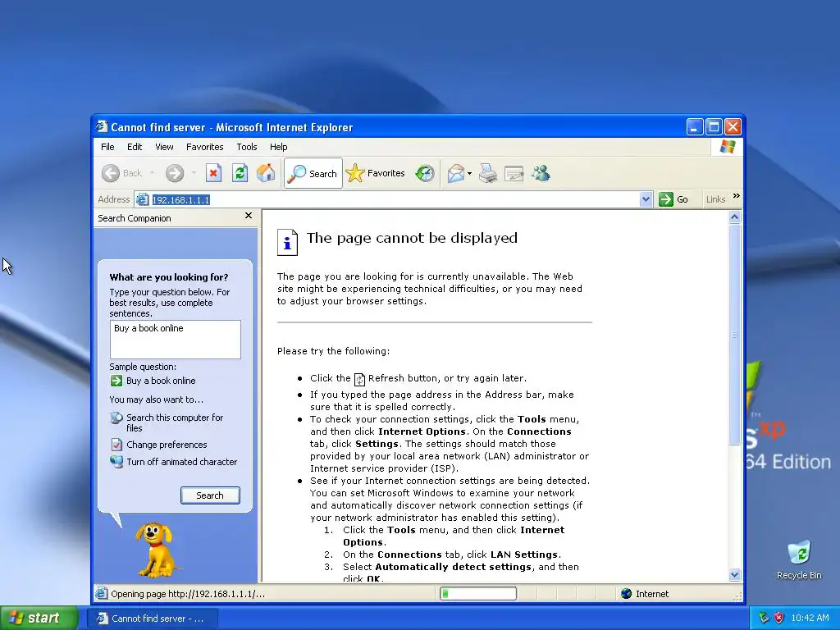Click the 'Opening page http://192.168.1.1.1/...' status text
Screen dimensions: 840x630
point(188,594)
